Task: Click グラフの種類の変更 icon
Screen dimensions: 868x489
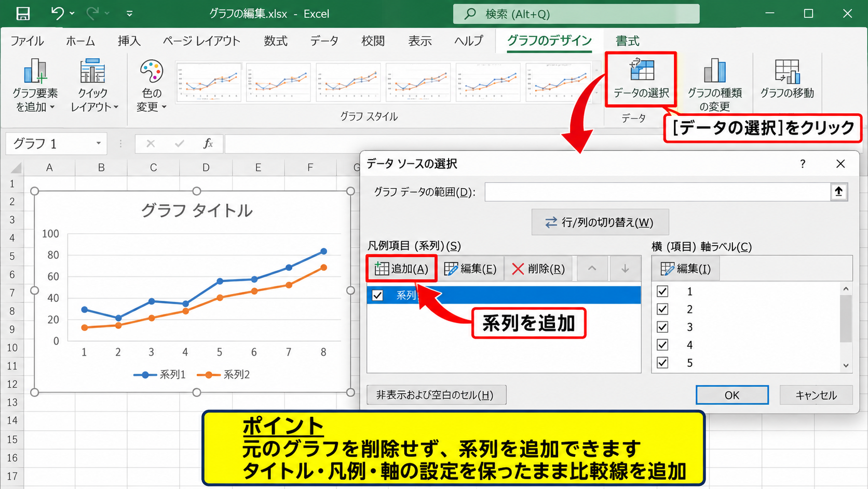Action: (x=714, y=85)
